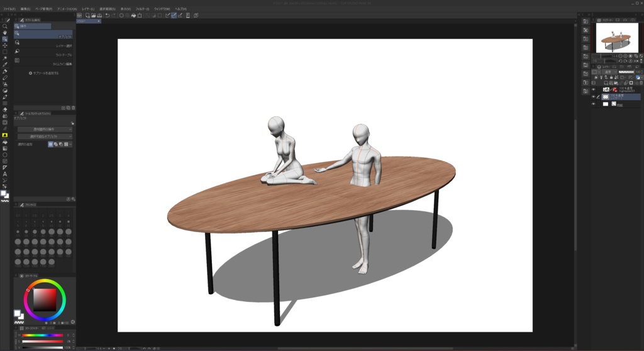Select the Operation object tool
The image size is (644, 351).
(x=5, y=39)
